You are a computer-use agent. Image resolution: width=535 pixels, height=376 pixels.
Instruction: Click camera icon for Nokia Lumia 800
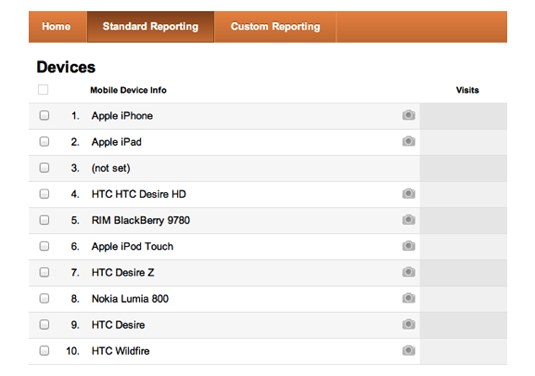[x=408, y=298]
